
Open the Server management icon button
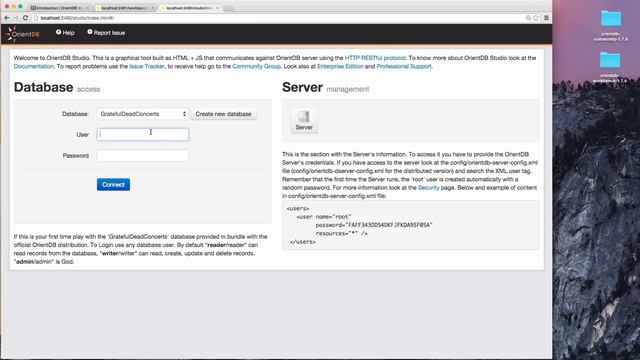point(304,120)
